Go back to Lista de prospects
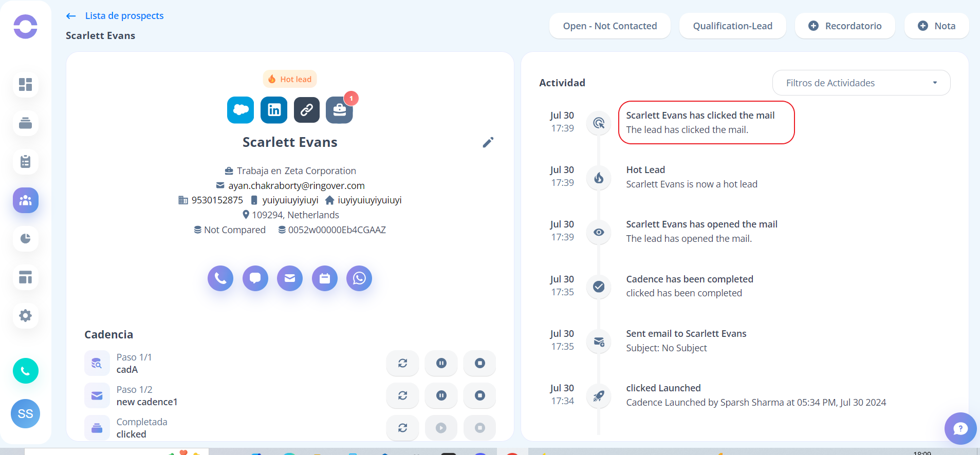This screenshot has height=455, width=980. [x=115, y=16]
